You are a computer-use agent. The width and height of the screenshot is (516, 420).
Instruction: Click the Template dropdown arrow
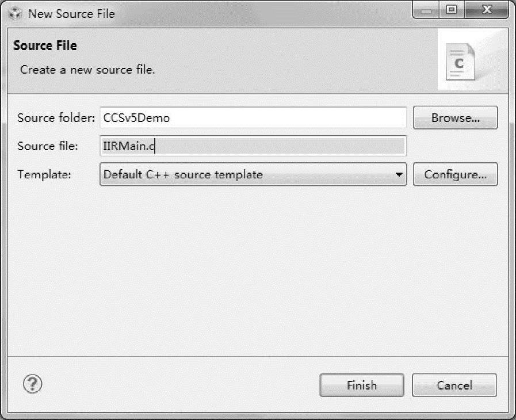[399, 175]
